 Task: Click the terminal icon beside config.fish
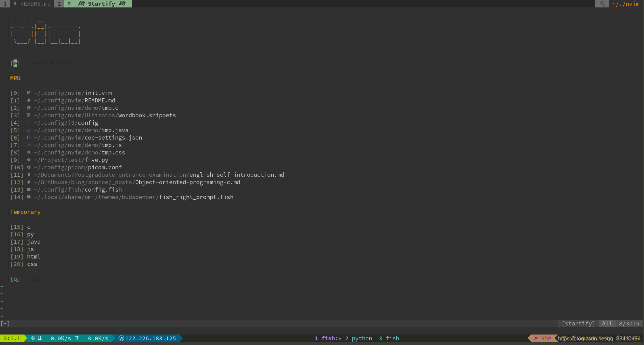29,190
